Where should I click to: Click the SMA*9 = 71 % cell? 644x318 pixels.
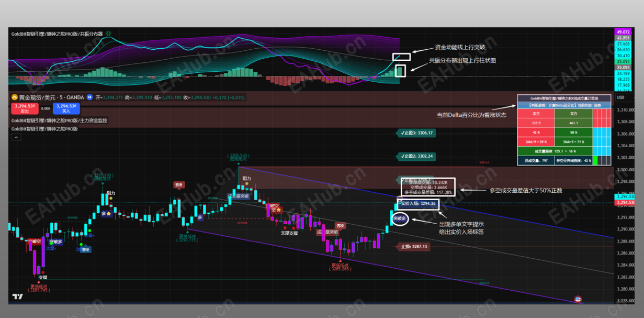pos(573,141)
